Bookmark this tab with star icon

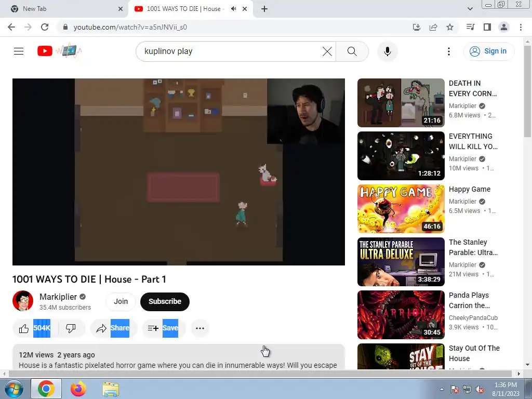point(450,27)
